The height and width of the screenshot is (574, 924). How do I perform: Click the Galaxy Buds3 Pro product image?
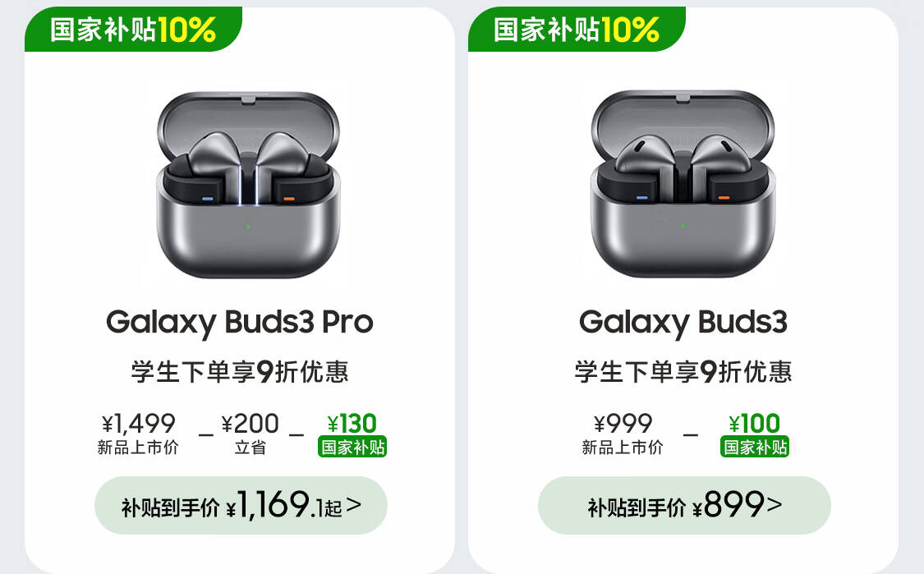click(247, 184)
